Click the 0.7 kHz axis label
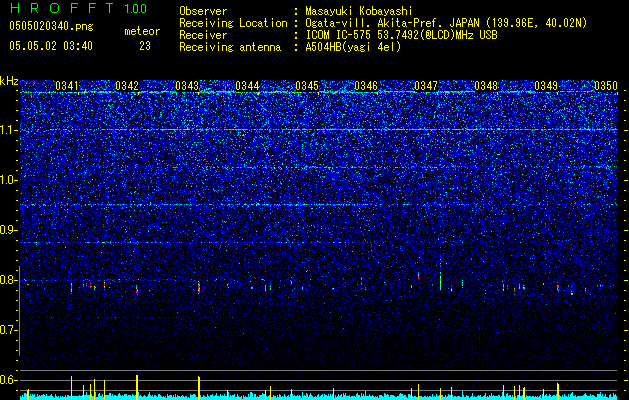The image size is (629, 400). pos(8,330)
